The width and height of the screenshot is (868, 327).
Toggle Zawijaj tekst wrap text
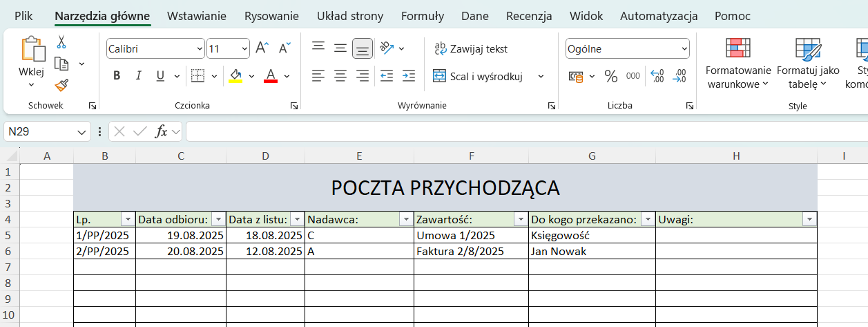tap(471, 48)
